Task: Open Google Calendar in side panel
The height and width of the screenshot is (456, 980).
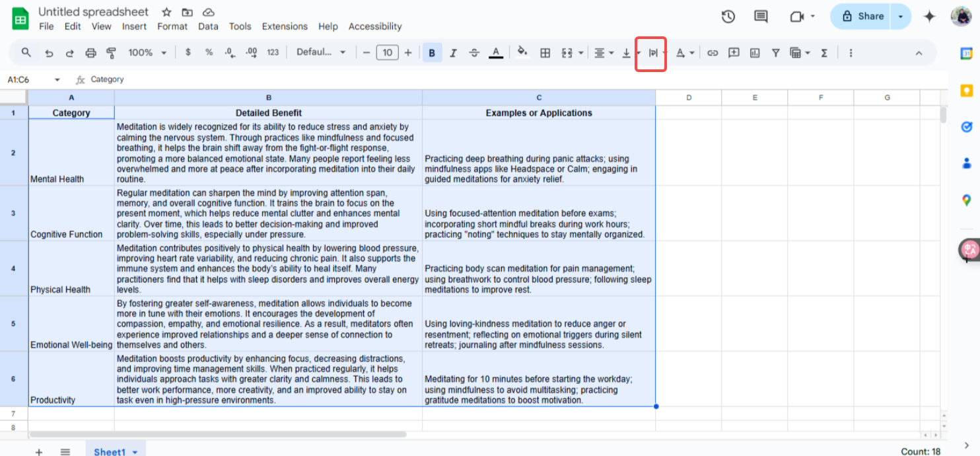Action: 966,55
